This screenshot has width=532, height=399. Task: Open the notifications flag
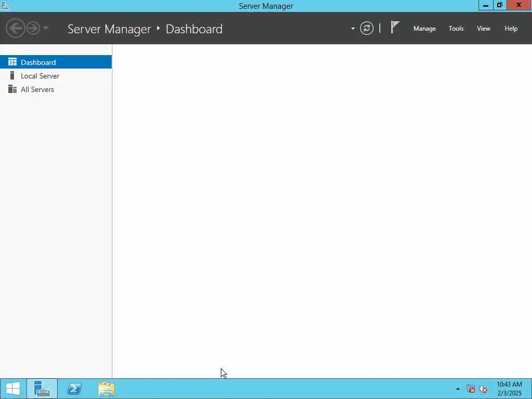pyautogui.click(x=395, y=28)
